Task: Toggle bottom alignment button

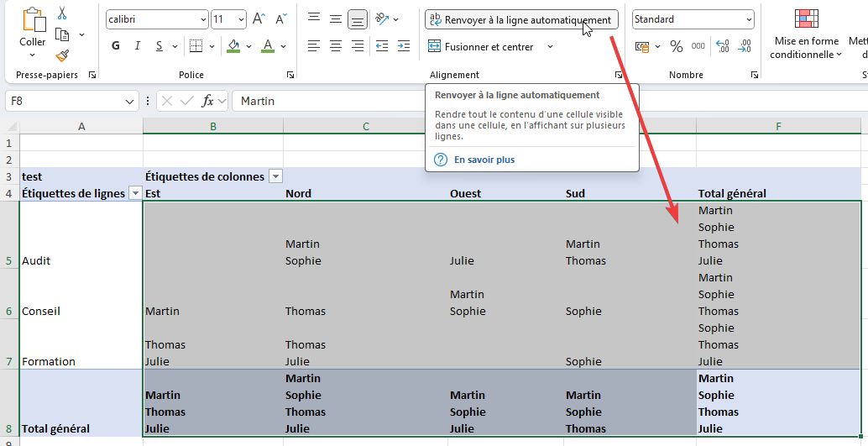Action: click(x=358, y=20)
